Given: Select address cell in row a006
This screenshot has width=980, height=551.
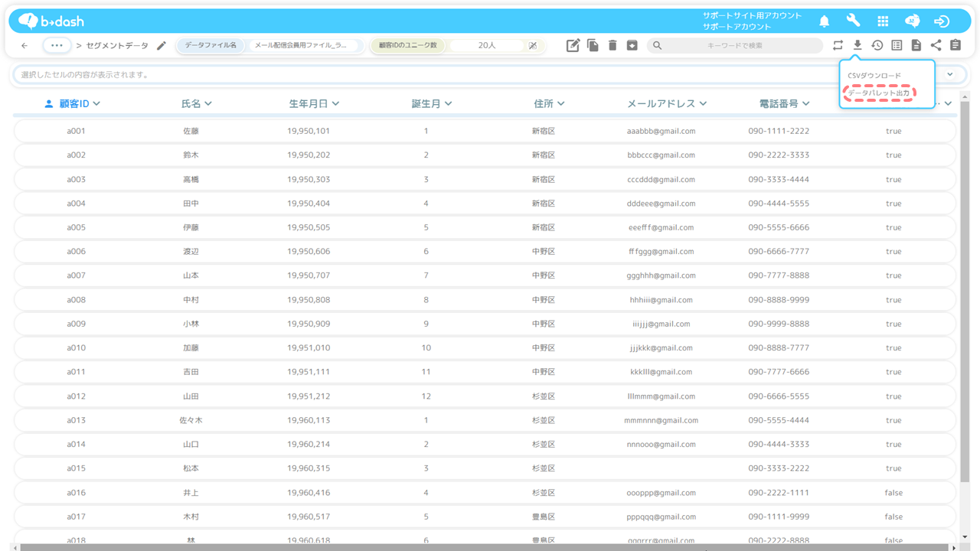Looking at the screenshot, I should (x=544, y=252).
